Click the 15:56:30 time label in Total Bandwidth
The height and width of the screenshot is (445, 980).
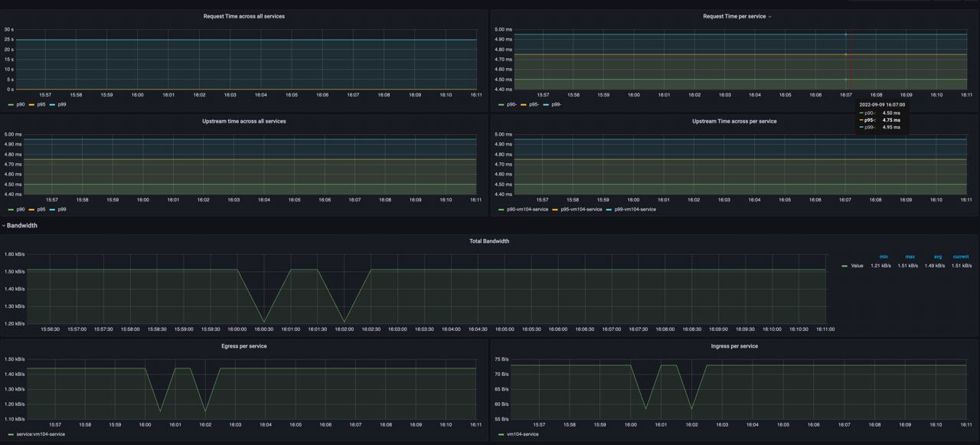tap(51, 329)
